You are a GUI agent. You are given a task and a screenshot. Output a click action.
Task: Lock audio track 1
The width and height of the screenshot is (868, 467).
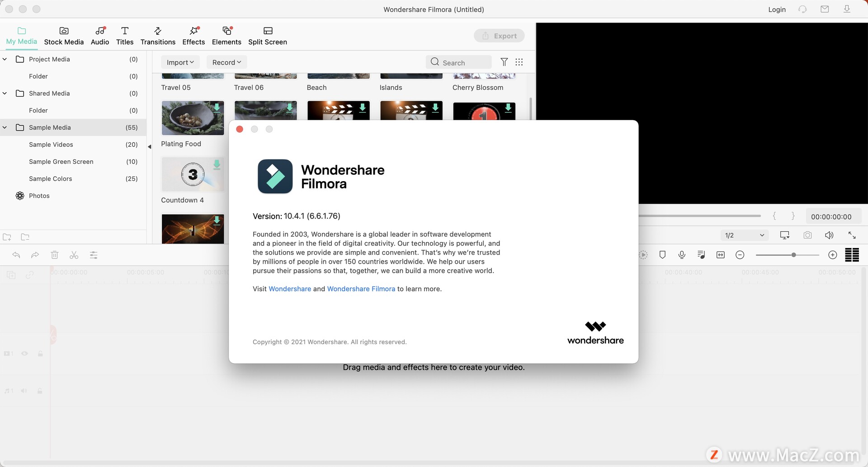[40, 391]
